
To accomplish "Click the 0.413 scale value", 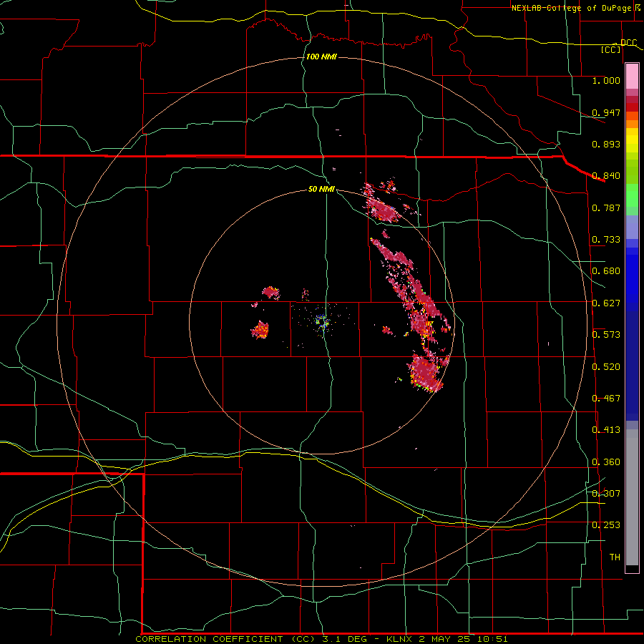I will point(606,430).
